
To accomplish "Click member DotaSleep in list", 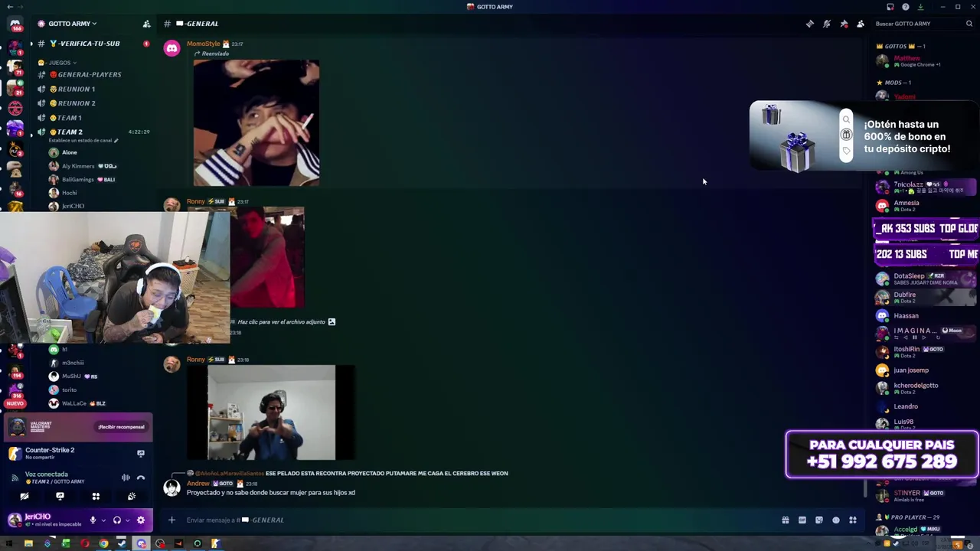I will coord(925,279).
